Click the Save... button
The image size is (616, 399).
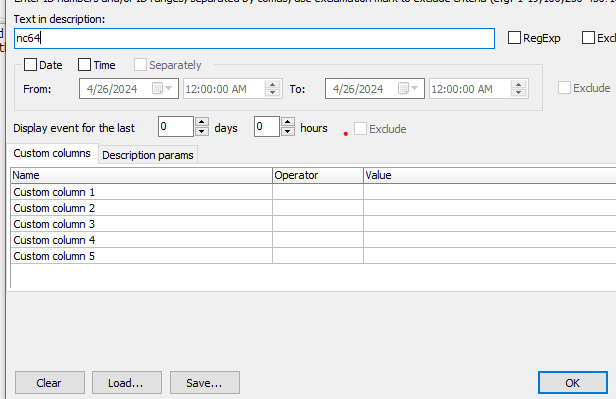click(x=205, y=383)
